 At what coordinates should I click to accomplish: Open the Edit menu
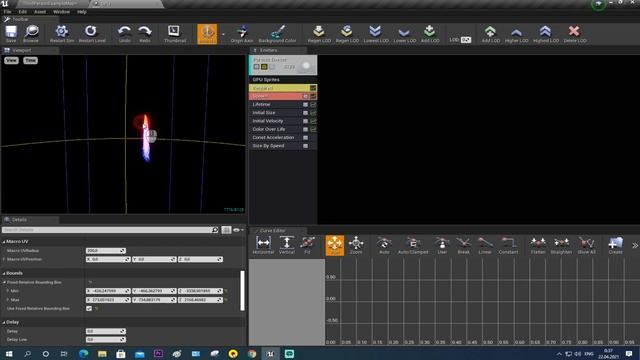[22, 12]
